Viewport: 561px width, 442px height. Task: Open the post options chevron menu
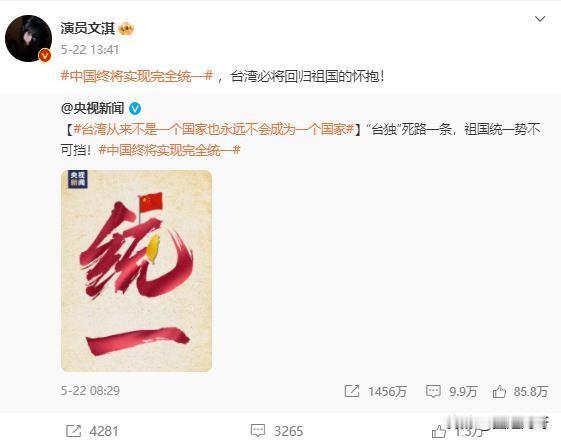pos(540,19)
